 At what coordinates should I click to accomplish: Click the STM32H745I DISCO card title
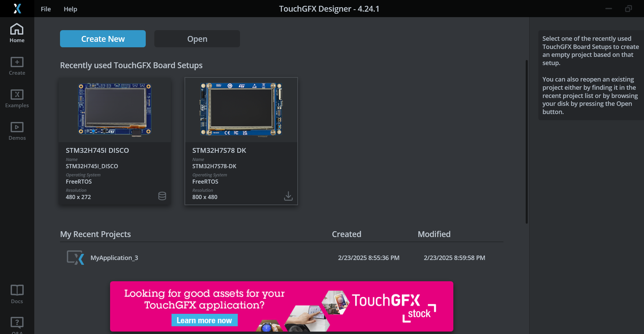pos(97,150)
